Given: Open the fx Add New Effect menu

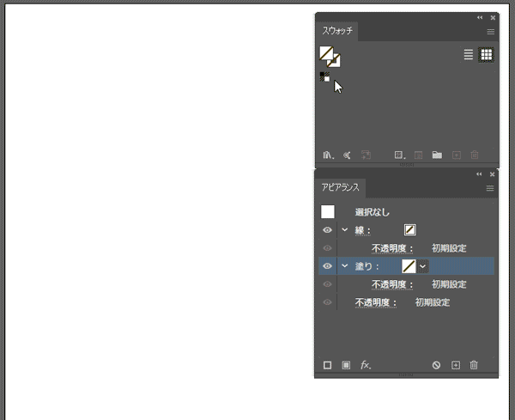Looking at the screenshot, I should [x=366, y=365].
